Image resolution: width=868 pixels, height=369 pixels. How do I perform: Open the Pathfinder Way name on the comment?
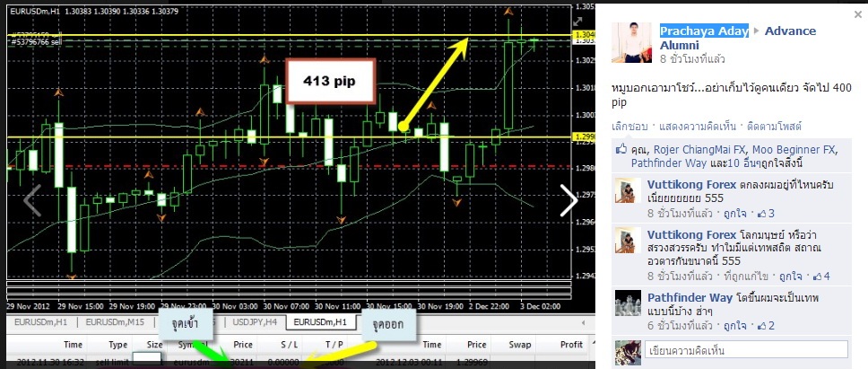coord(690,298)
